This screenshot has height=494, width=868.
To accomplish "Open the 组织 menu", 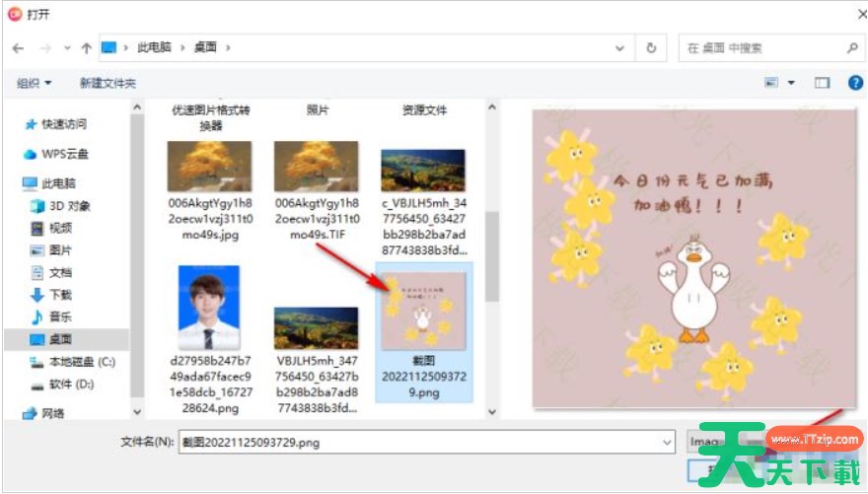I will coord(34,83).
